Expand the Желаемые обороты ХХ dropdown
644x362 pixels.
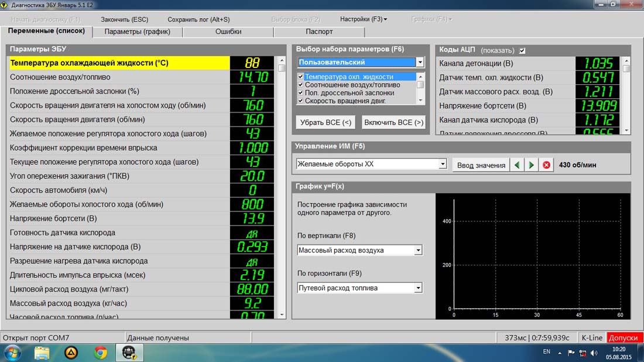click(x=443, y=165)
